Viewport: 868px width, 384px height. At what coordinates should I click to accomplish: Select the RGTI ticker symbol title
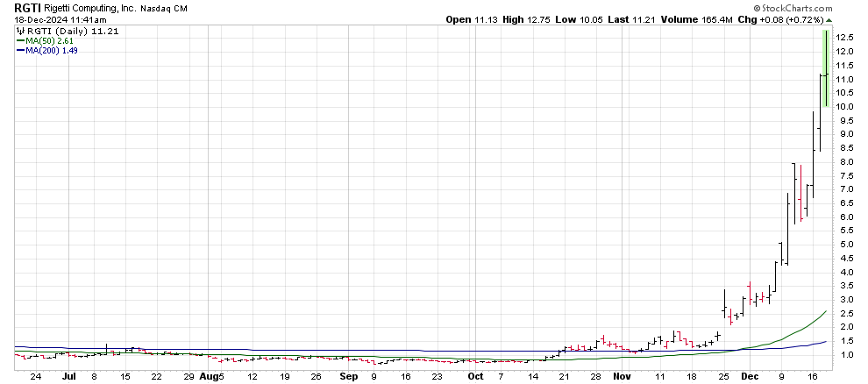(25, 7)
